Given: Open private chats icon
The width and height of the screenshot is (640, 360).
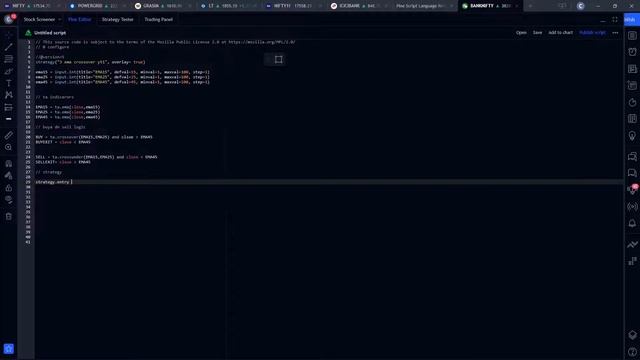Looking at the screenshot, I should point(632,173).
